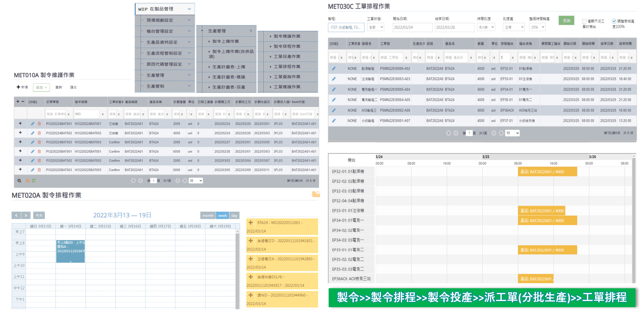The height and width of the screenshot is (311, 644).
Task: Click 匯出 in MET010A toolbar
Action: pyautogui.click(x=73, y=87)
